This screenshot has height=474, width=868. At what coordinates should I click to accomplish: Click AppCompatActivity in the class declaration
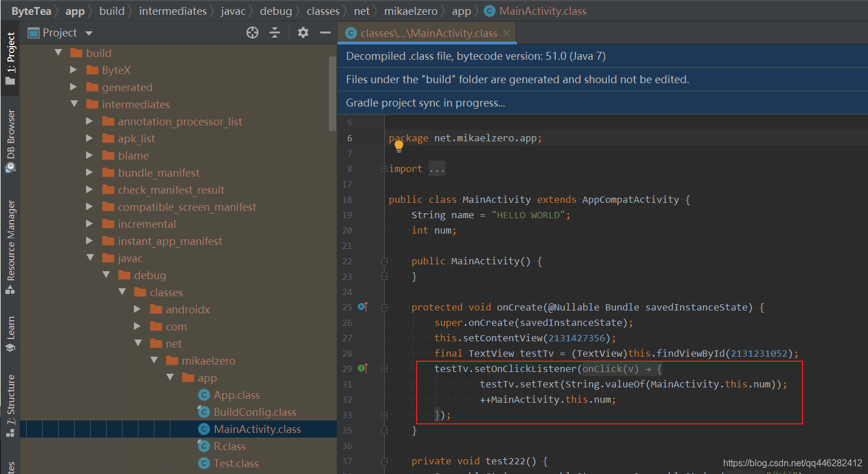coord(630,199)
